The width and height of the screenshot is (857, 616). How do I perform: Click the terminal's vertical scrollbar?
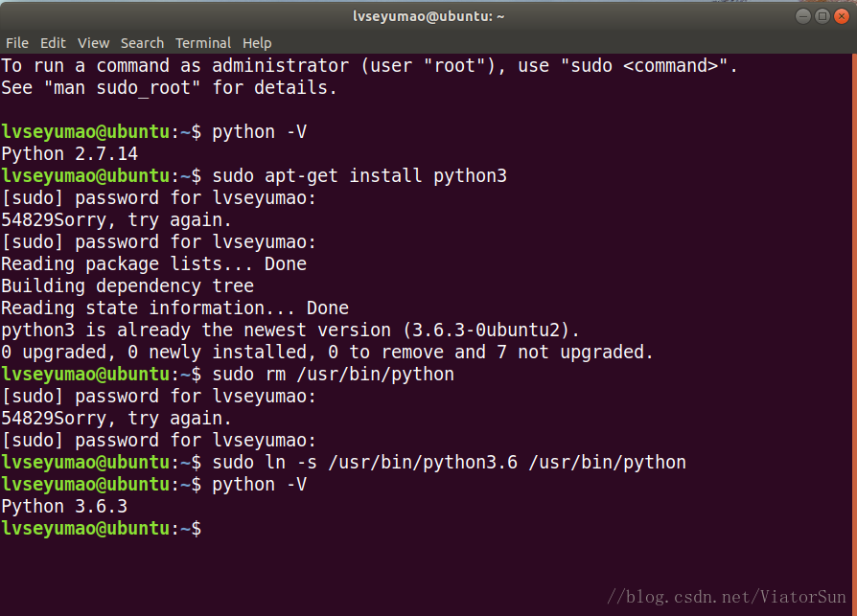tap(854, 334)
